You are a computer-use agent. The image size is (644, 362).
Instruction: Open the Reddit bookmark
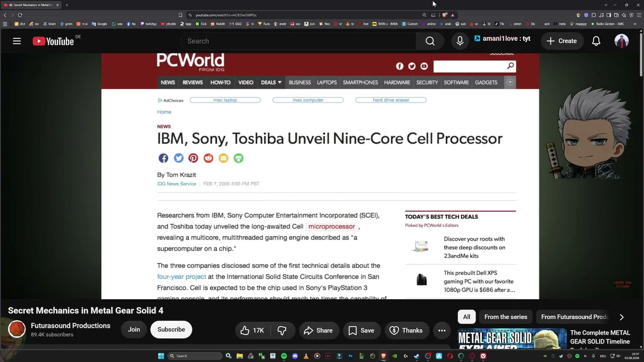point(218,24)
